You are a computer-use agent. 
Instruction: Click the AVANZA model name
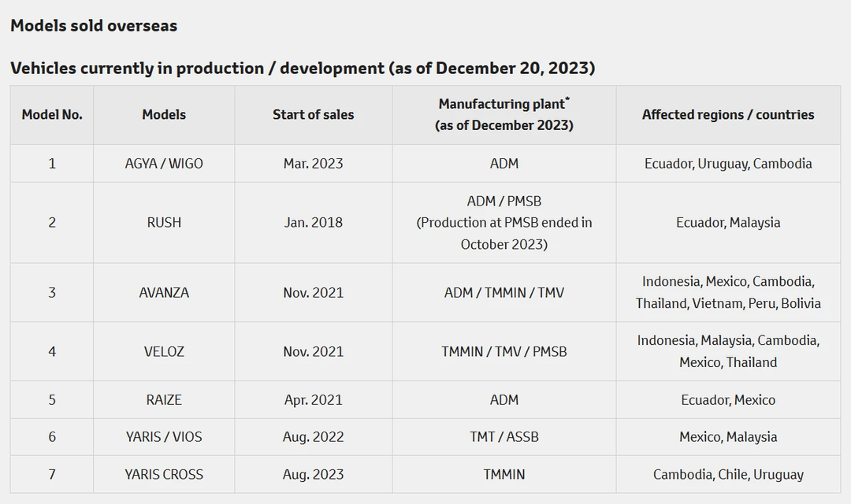(164, 292)
